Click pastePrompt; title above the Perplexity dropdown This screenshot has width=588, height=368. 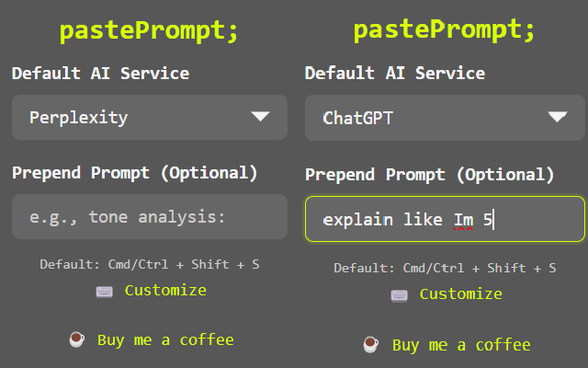[x=149, y=30]
